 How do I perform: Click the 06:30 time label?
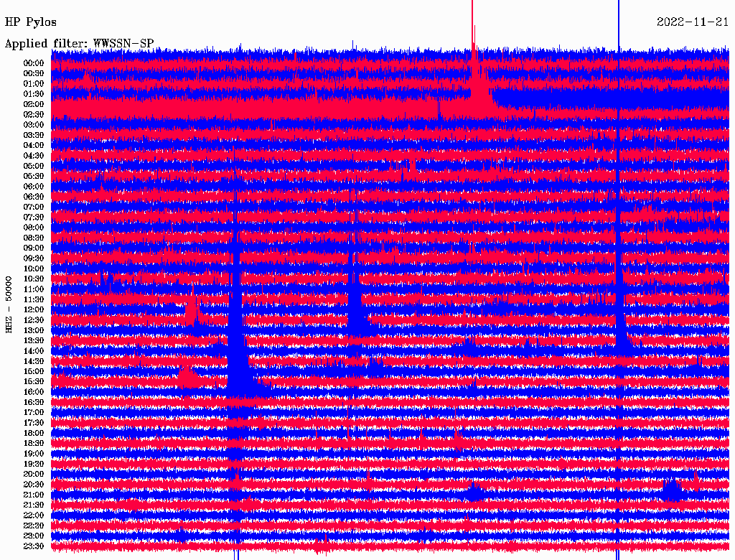click(x=34, y=197)
